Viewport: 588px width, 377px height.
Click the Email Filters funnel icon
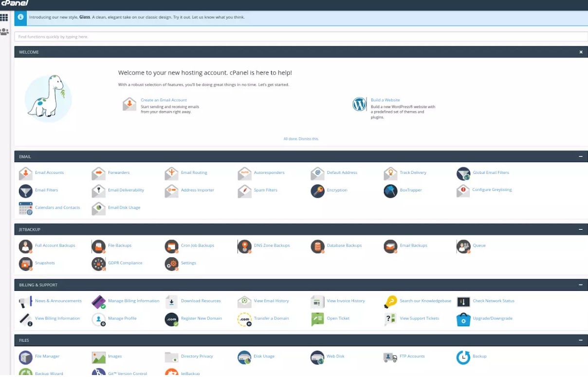click(26, 191)
